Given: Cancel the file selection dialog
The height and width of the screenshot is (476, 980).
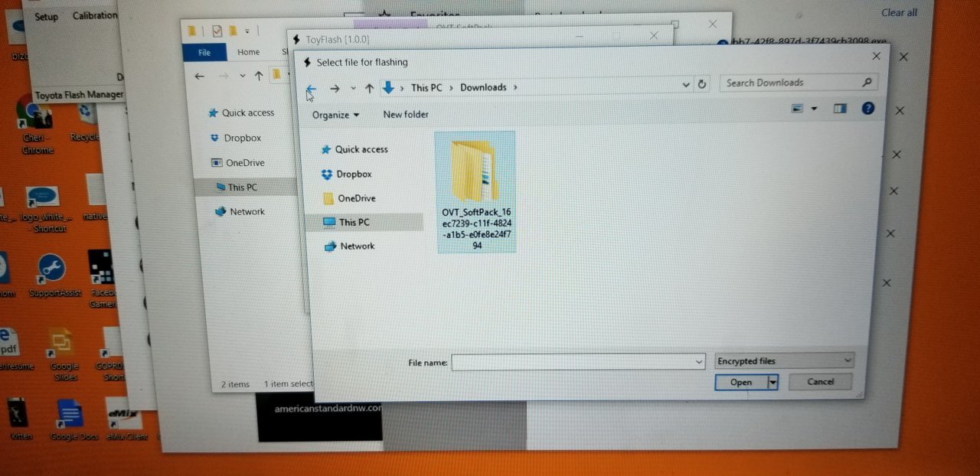Looking at the screenshot, I should 820,381.
